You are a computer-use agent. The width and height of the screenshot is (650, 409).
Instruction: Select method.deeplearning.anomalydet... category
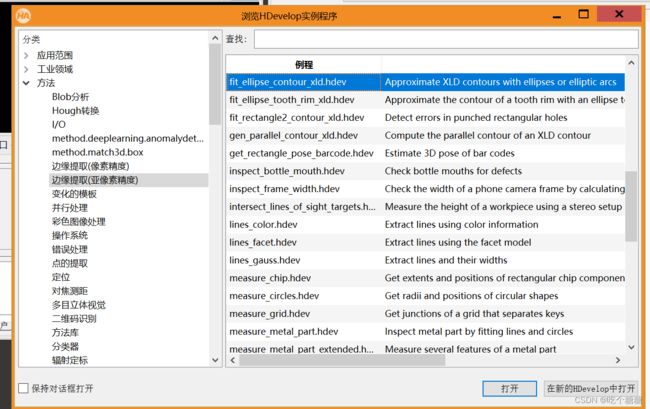click(128, 138)
